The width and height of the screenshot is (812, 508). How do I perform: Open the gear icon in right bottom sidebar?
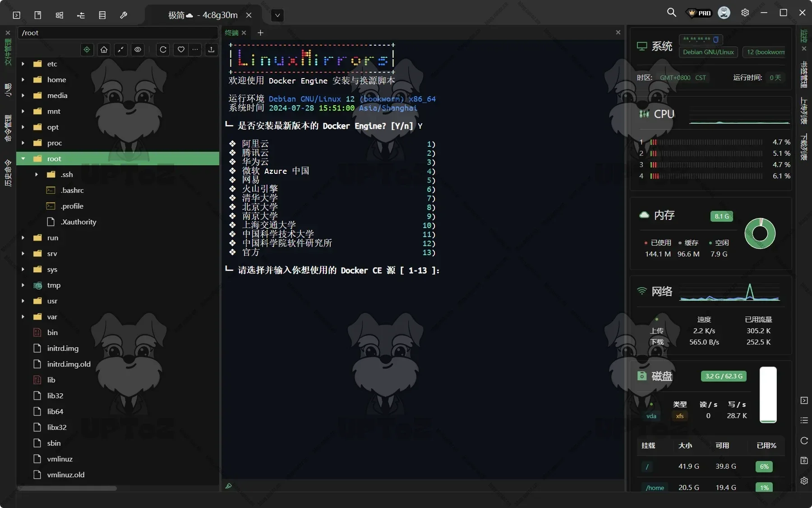point(804,481)
